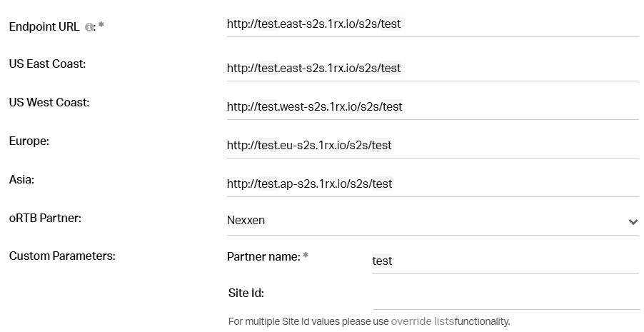Click the Europe label text
The image size is (644, 332).
pyautogui.click(x=29, y=141)
